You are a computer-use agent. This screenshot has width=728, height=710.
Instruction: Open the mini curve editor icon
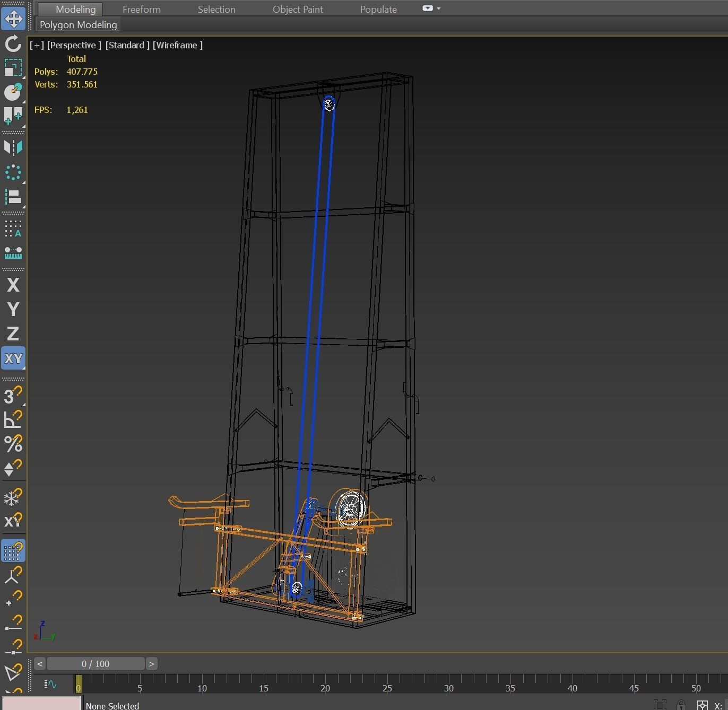click(x=50, y=684)
